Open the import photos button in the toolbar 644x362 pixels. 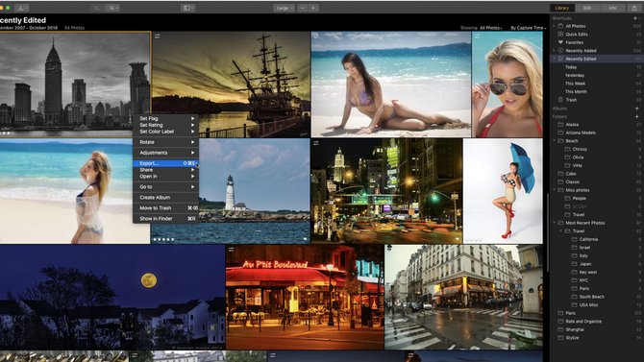(21, 8)
